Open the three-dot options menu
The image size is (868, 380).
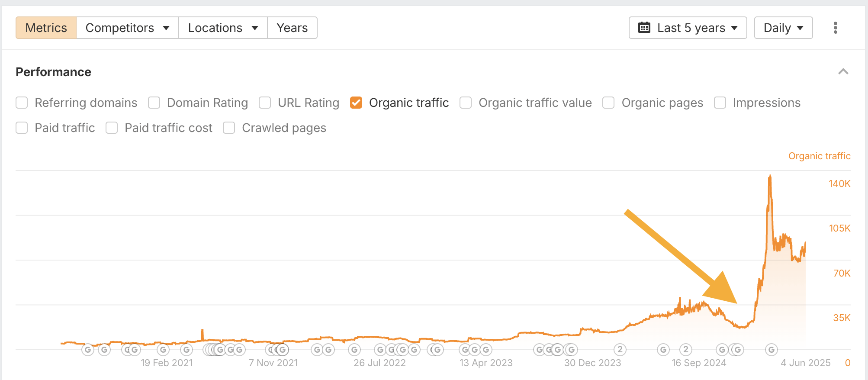[x=836, y=27]
